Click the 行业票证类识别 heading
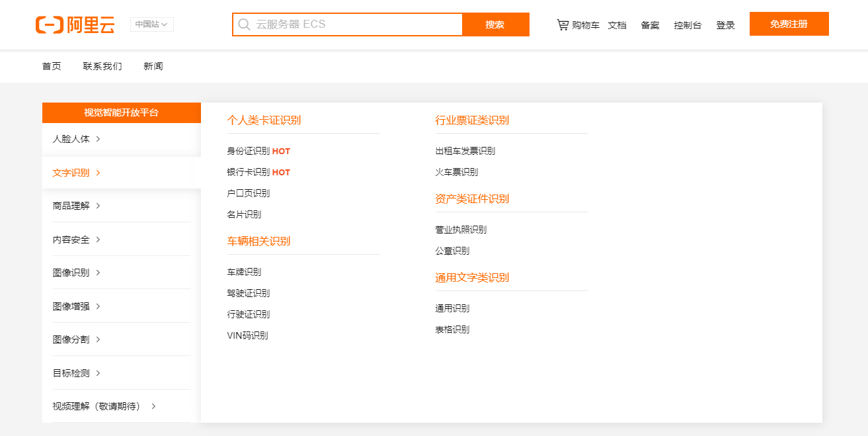 coord(472,120)
